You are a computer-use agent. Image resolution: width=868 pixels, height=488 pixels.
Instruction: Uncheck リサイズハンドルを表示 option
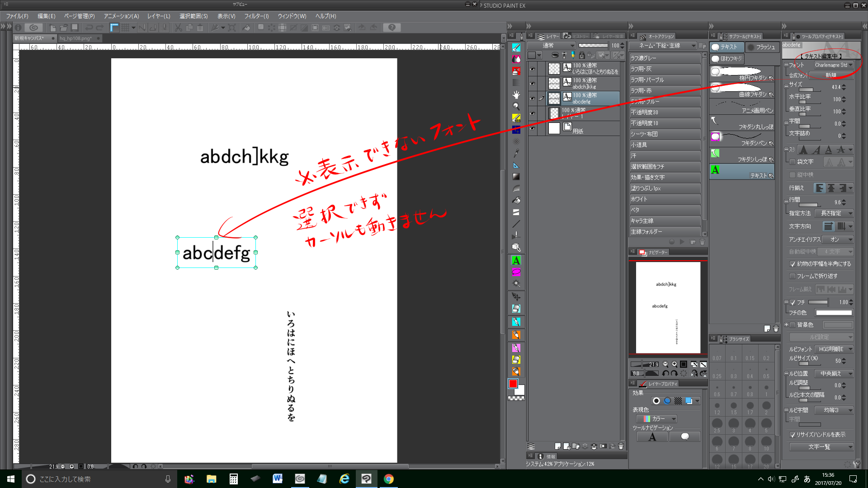(x=792, y=435)
